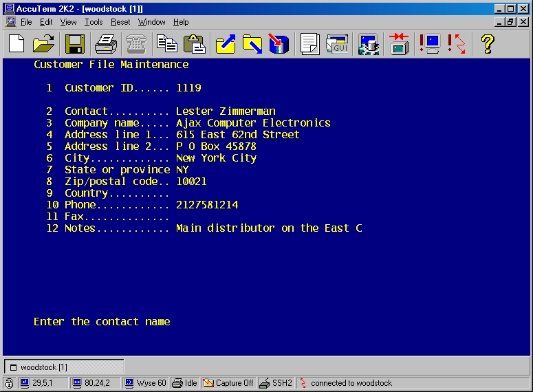
Task: Click 'Ajax Computer Electronics' company name
Action: (x=253, y=122)
